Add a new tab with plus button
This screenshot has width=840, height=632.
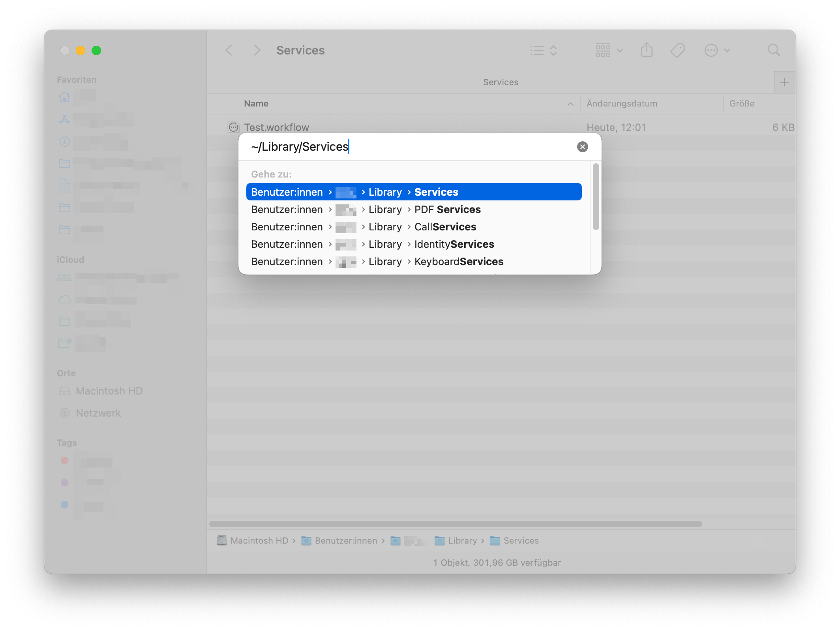[784, 82]
